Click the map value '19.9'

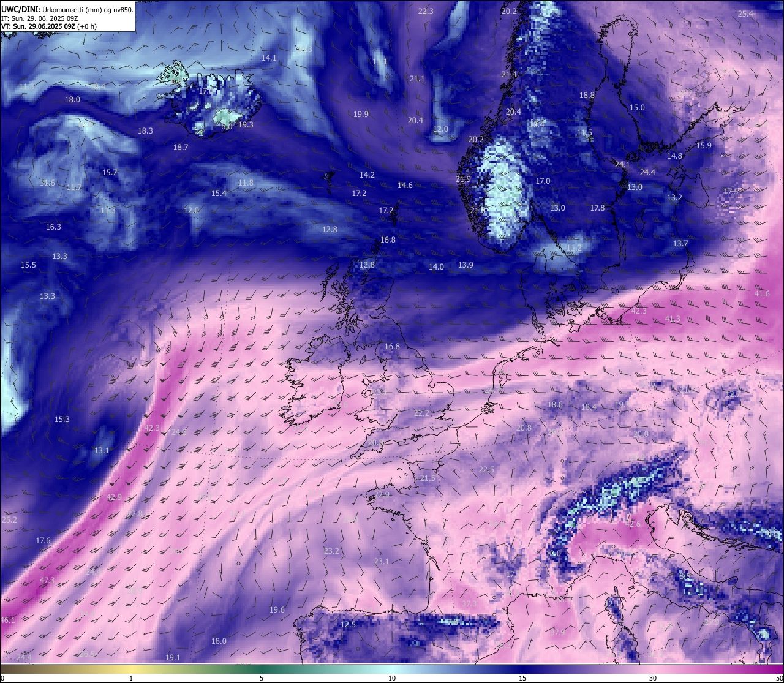[361, 114]
